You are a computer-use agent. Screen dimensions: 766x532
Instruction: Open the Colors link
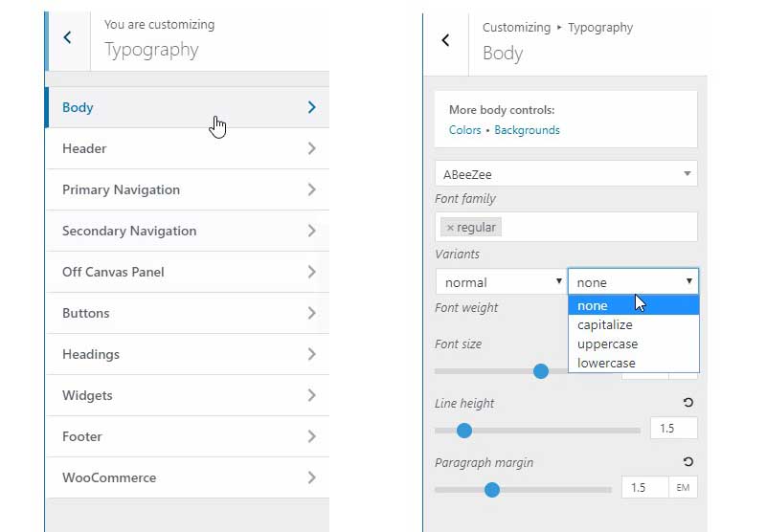(x=464, y=130)
